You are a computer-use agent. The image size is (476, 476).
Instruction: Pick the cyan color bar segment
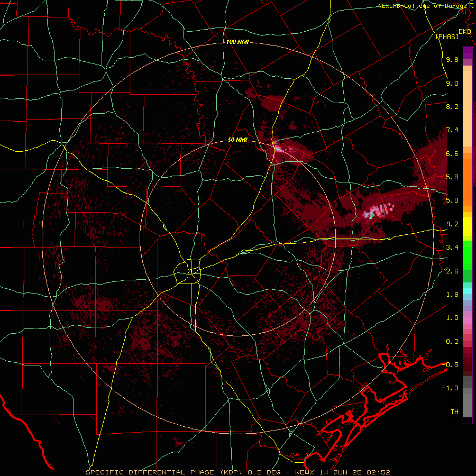click(467, 291)
